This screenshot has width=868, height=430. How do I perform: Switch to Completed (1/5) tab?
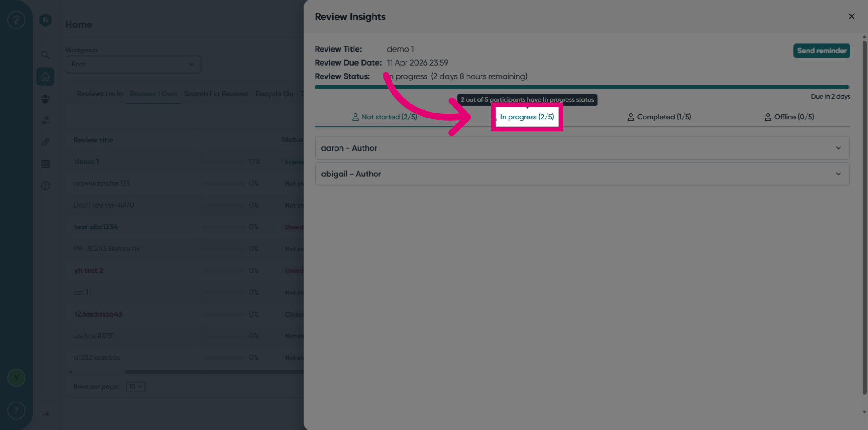pos(659,117)
